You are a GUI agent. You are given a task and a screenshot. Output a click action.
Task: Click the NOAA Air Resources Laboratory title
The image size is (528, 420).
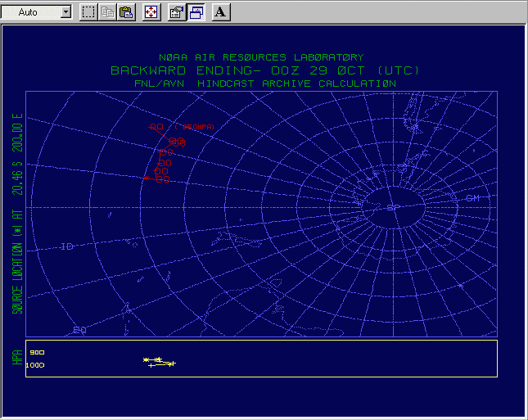click(x=260, y=57)
